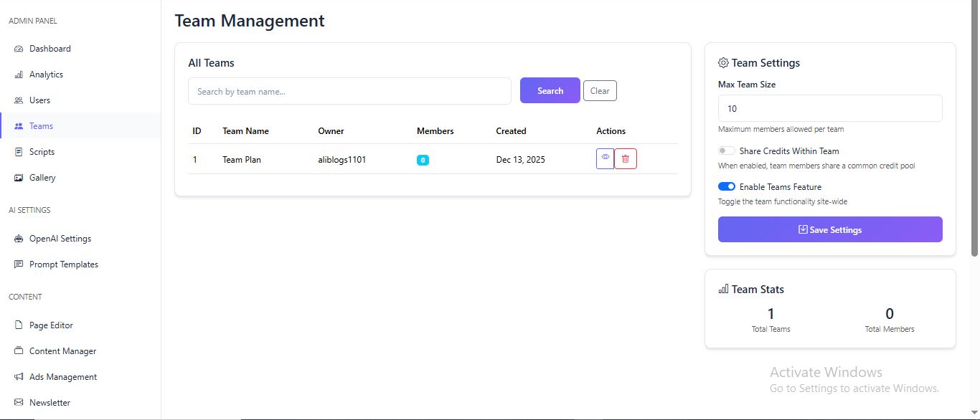This screenshot has width=980, height=420.
Task: Enable Share Credits Within Team switch
Action: click(727, 151)
